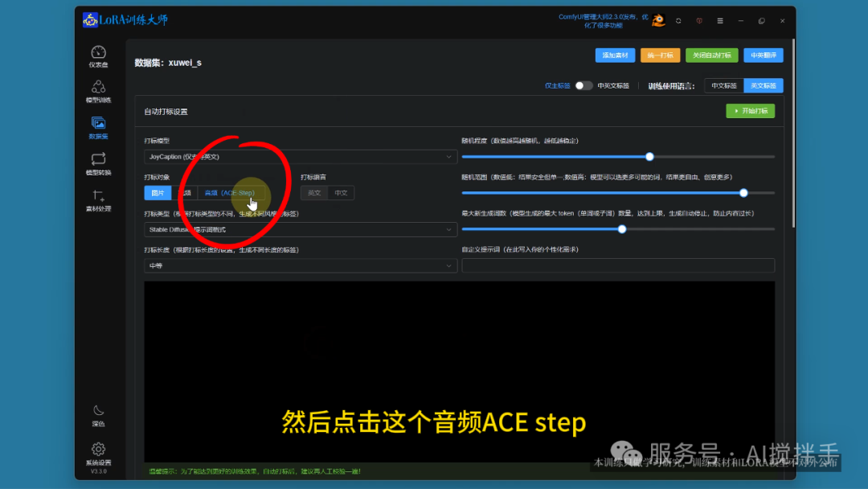Click the 最大新生成词数 slider handle
The image size is (868, 489).
point(621,229)
